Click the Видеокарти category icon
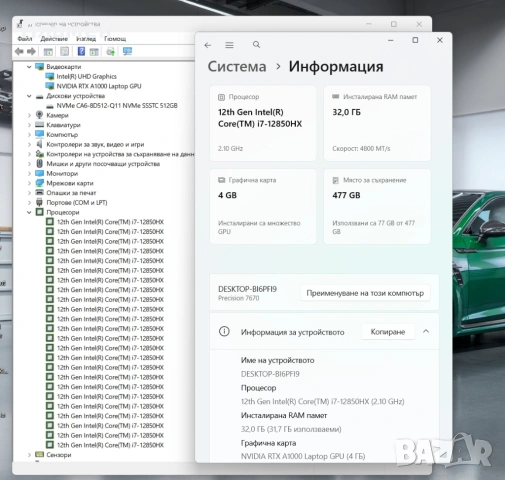Image resolution: width=505 pixels, height=480 pixels. point(40,67)
